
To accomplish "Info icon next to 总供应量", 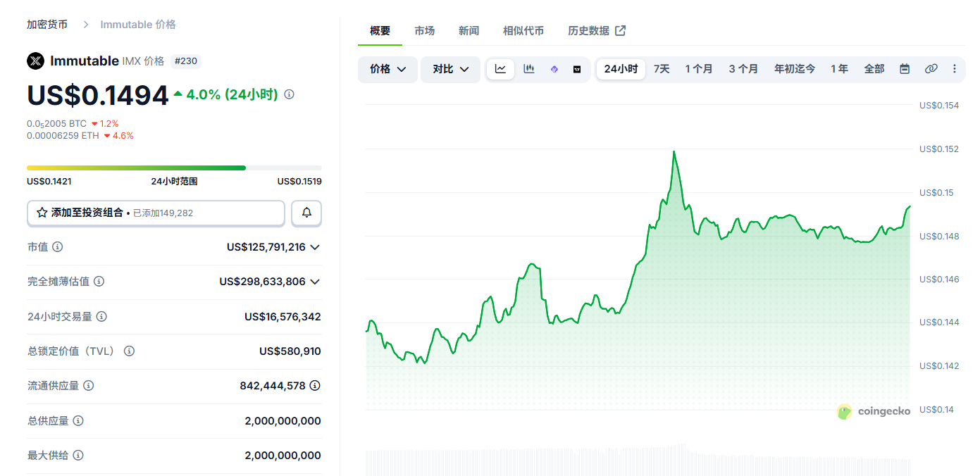I will (x=78, y=421).
